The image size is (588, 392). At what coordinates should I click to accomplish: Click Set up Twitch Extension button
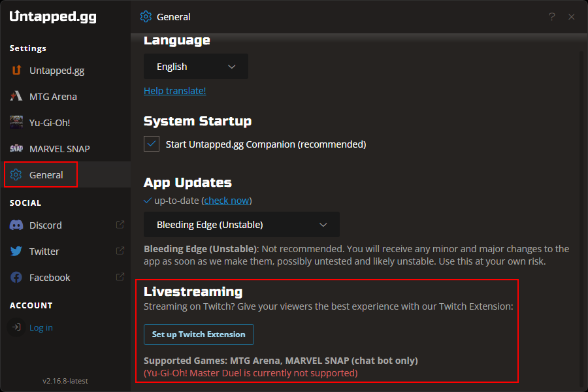(199, 335)
